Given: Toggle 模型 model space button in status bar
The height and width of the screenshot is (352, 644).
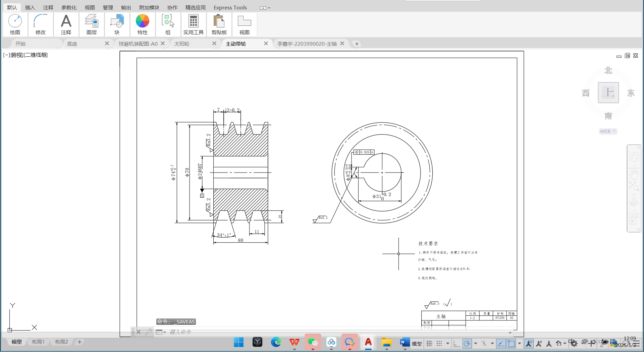Looking at the screenshot, I should tap(417, 344).
